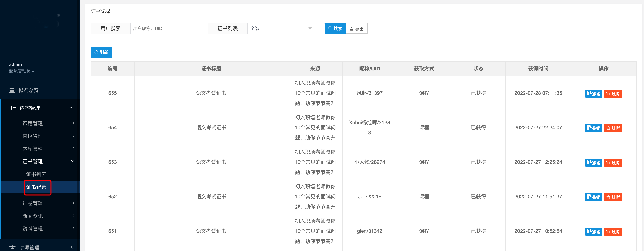The image size is (644, 251).
Task: Click the 用户昵称、UID search field
Action: (164, 28)
